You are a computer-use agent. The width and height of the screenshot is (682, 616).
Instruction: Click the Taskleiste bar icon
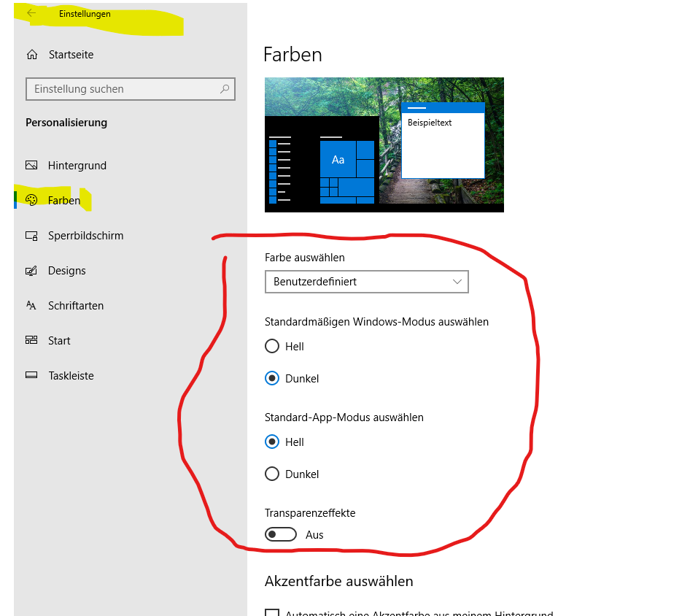tap(31, 375)
